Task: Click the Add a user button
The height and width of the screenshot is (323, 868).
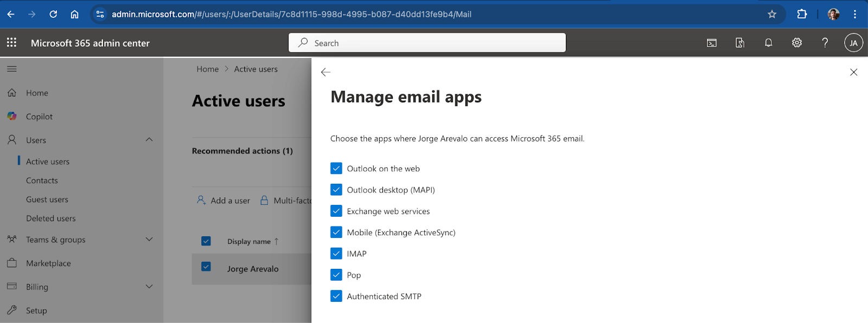Action: [x=224, y=200]
